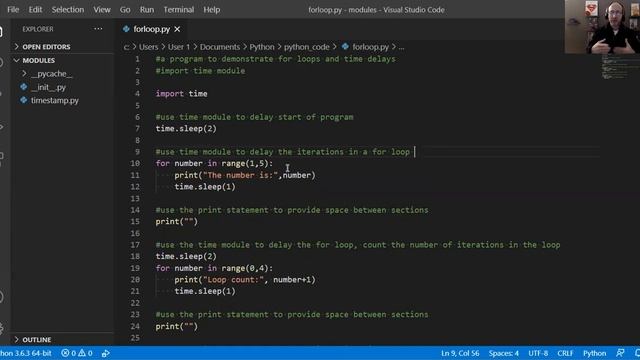The image size is (640, 360).
Task: Open Explorer more actions ellipsis
Action: click(98, 29)
